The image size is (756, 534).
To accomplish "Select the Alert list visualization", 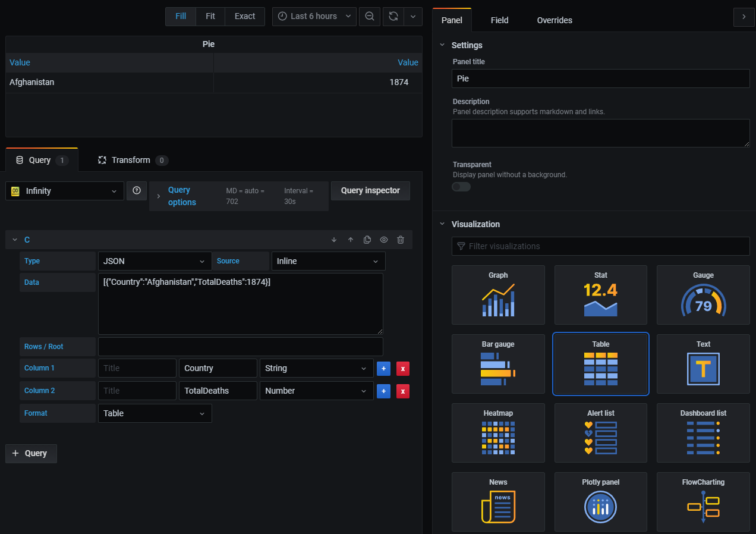I will [x=601, y=433].
